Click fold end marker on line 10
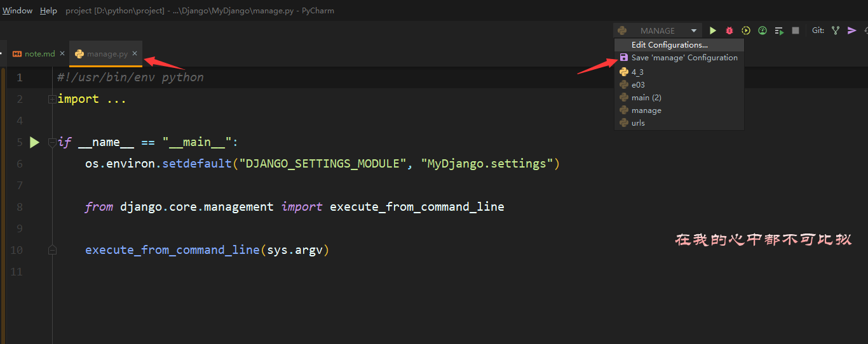The image size is (868, 344). (x=52, y=250)
